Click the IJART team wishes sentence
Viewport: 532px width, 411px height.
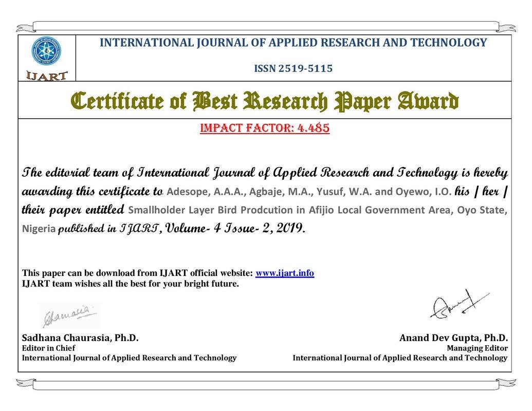tap(130, 284)
